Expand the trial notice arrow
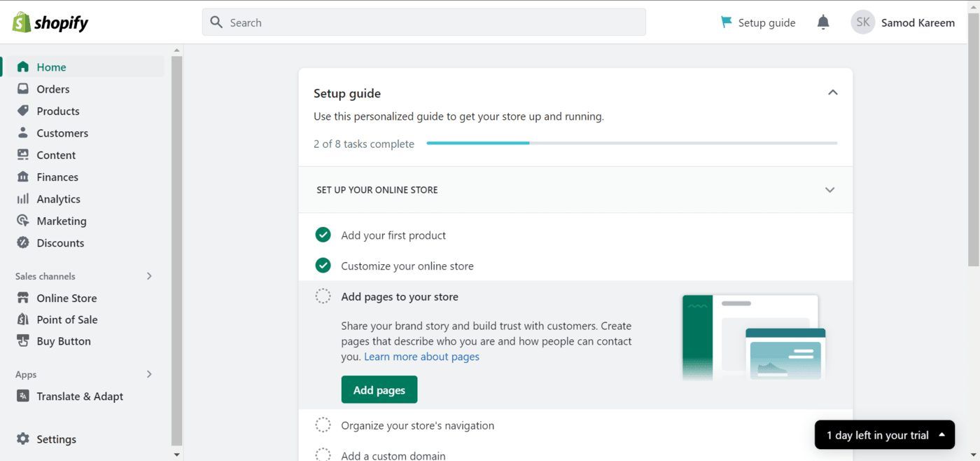Viewport: 980px width, 461px height. [941, 435]
